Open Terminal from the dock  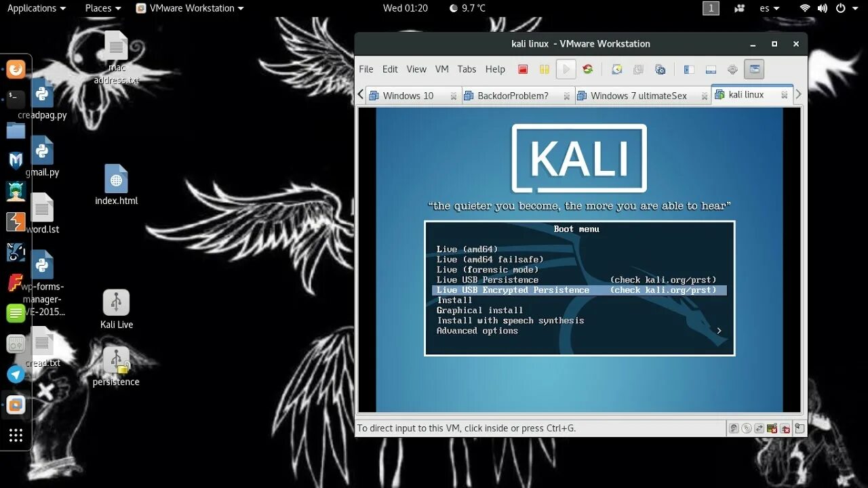coord(16,99)
